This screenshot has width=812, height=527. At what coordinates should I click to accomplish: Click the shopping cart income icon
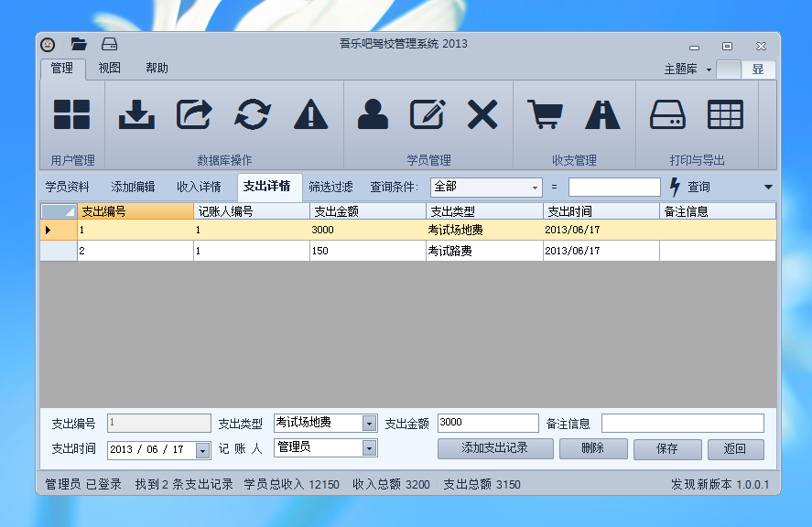point(545,114)
